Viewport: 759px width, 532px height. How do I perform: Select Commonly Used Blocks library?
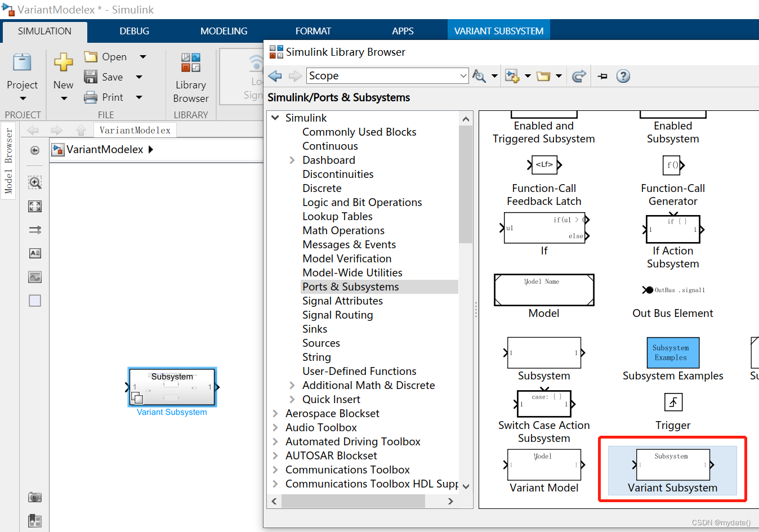point(359,132)
